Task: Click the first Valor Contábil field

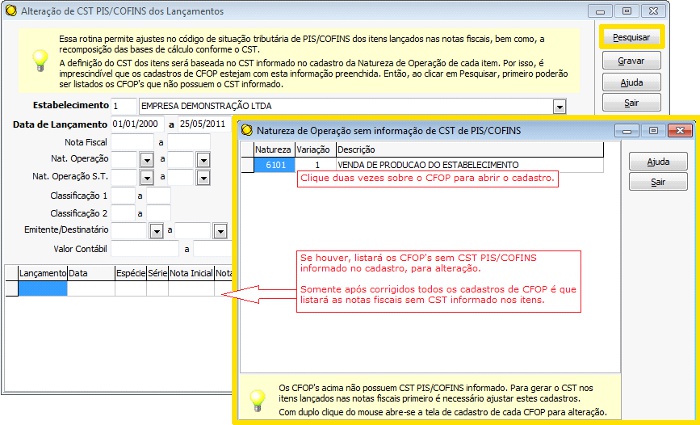Action: point(145,249)
